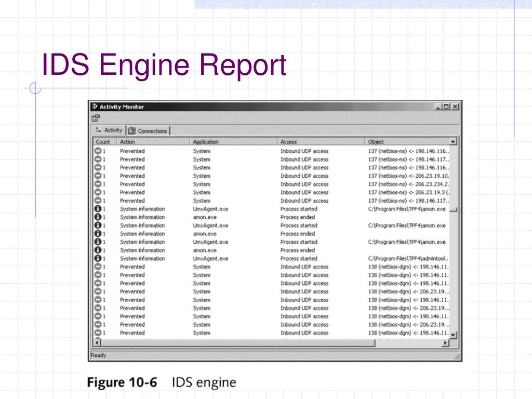Click the blocked icon in the 206.23.19.10 row
Viewport: 532px width, 399px height.
pos(98,176)
